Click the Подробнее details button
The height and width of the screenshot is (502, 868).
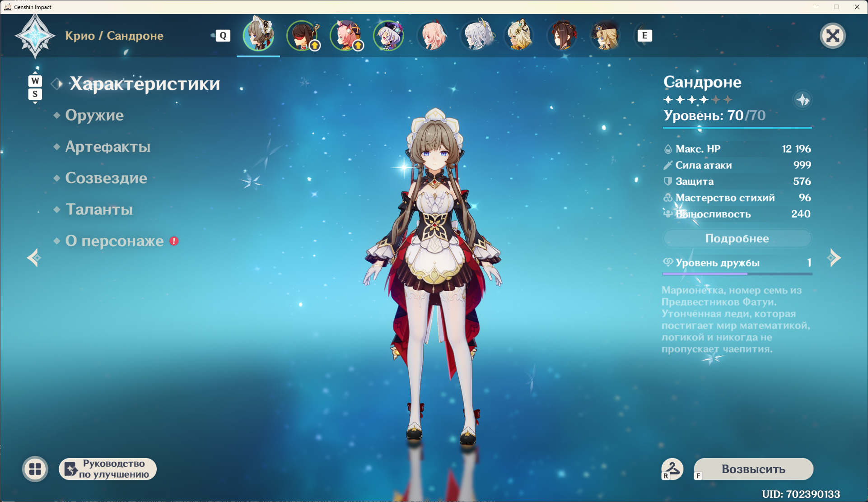737,238
